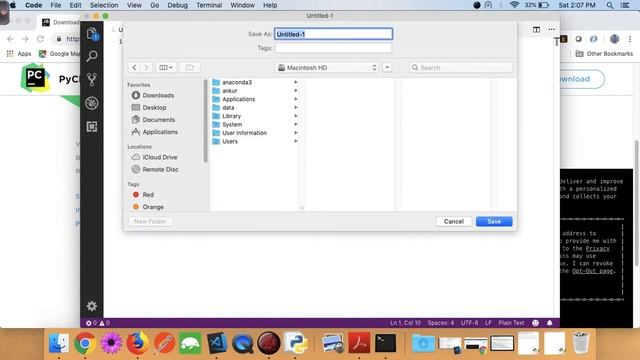Image resolution: width=640 pixels, height=360 pixels.
Task: Open Terminal from the Dock
Action: (x=385, y=343)
